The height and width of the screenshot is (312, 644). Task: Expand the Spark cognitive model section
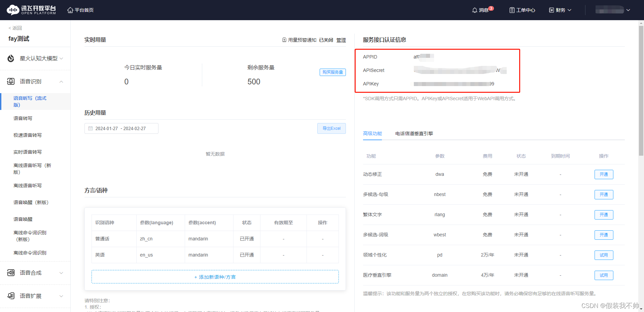click(61, 58)
